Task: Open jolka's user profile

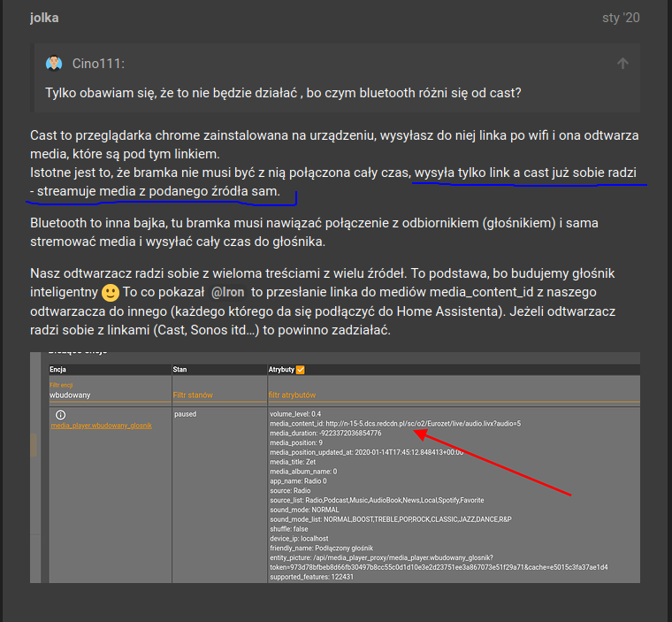Action: point(44,18)
